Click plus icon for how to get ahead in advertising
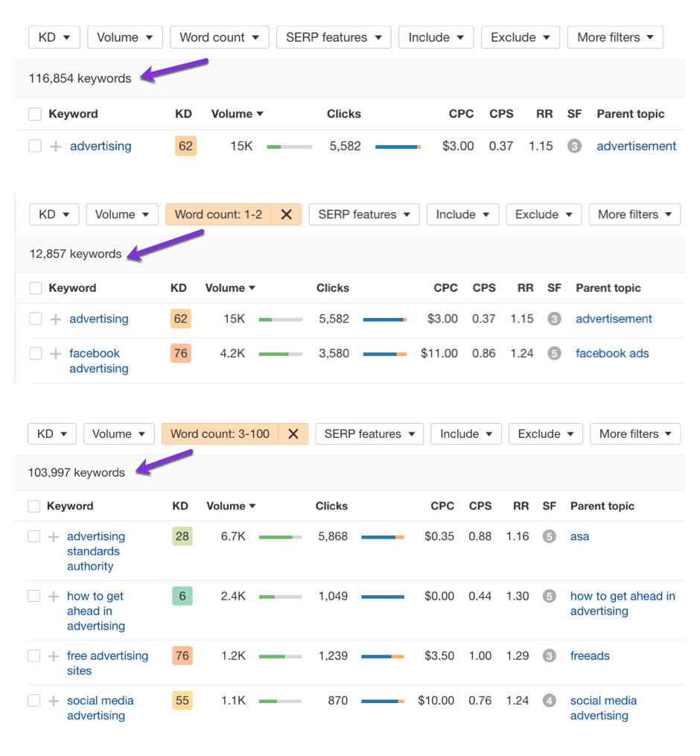Viewport: 700px width, 756px height. tap(54, 597)
